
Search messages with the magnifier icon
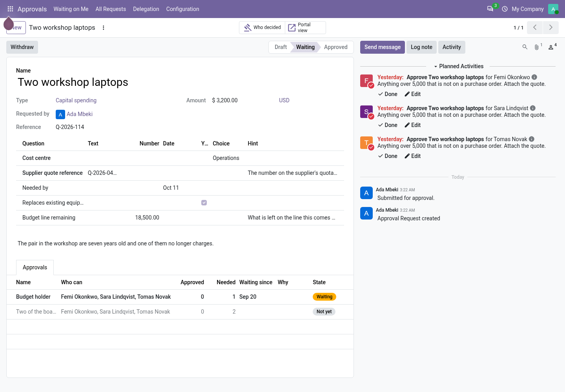pos(525,47)
